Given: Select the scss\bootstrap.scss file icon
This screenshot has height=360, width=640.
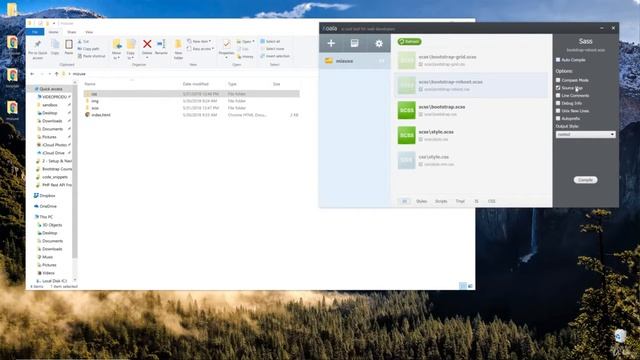Looking at the screenshot, I should 407,110.
